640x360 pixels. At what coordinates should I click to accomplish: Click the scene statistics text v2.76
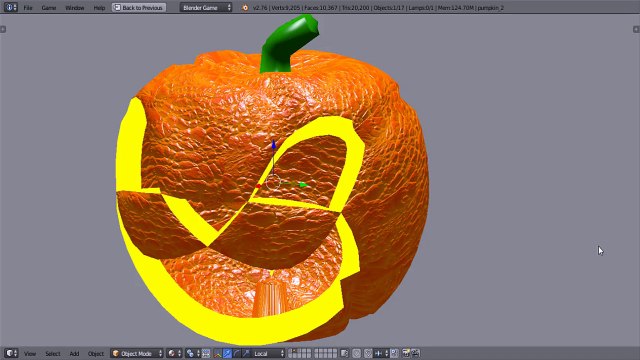click(x=378, y=8)
